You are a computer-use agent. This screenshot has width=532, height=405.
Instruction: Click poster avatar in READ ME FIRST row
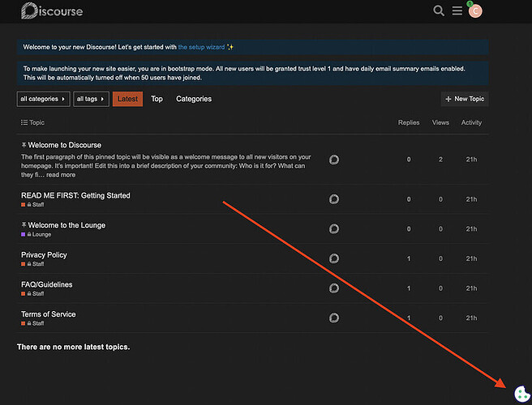coord(334,199)
